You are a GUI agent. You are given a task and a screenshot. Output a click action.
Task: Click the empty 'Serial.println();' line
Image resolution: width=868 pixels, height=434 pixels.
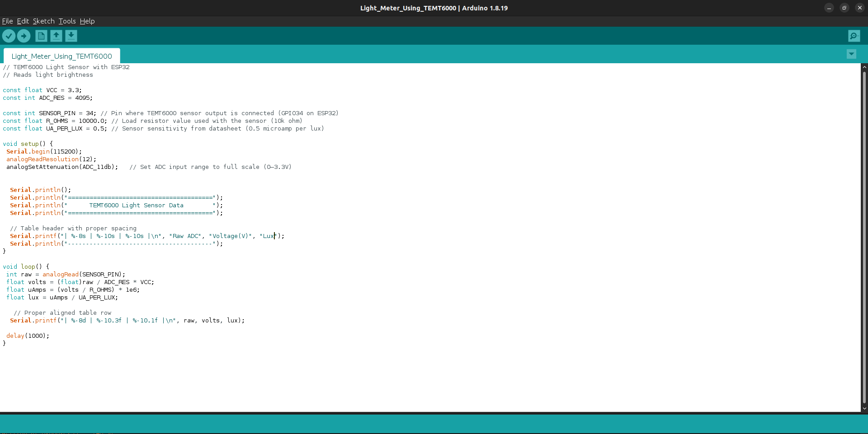coord(41,190)
